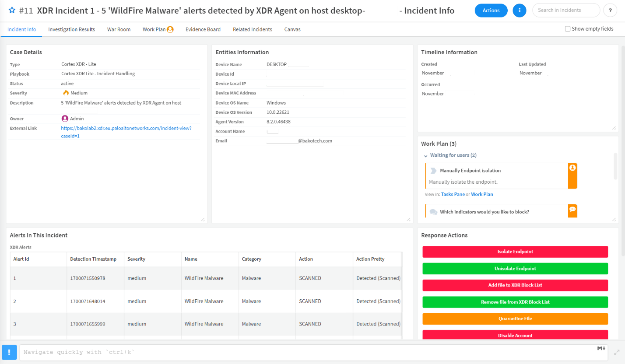The height and width of the screenshot is (364, 625).
Task: Follow the Work Plan link under the task
Action: click(482, 194)
